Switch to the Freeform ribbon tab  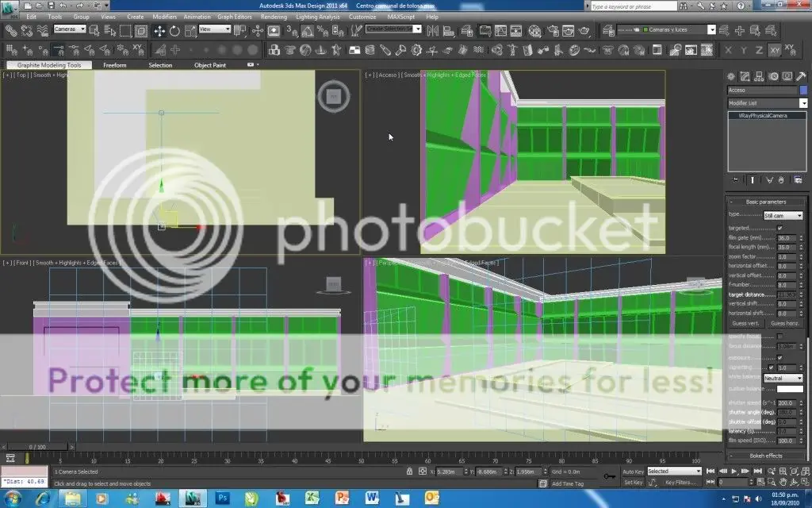[114, 65]
